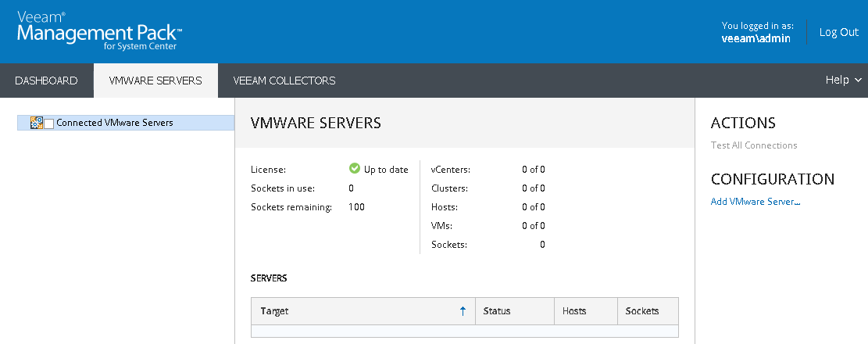Select the VMware Servers tab
Screen dimensions: 868x344
(x=155, y=81)
